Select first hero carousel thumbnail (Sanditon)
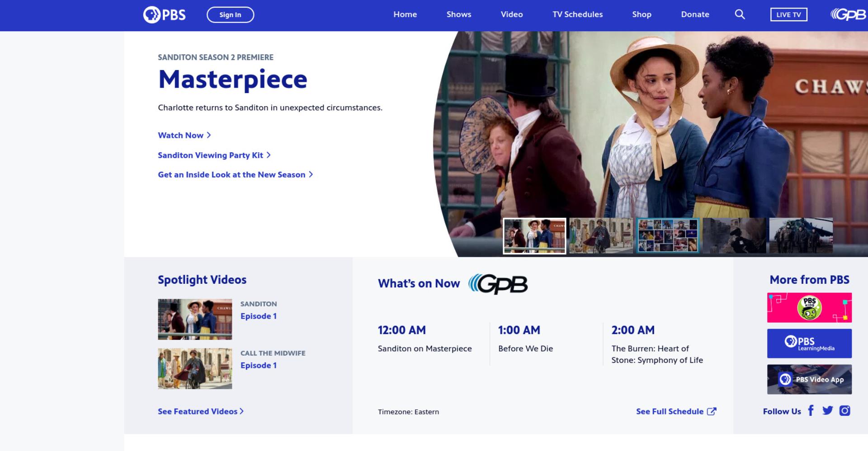Viewport: 868px width, 451px height. 534,236
